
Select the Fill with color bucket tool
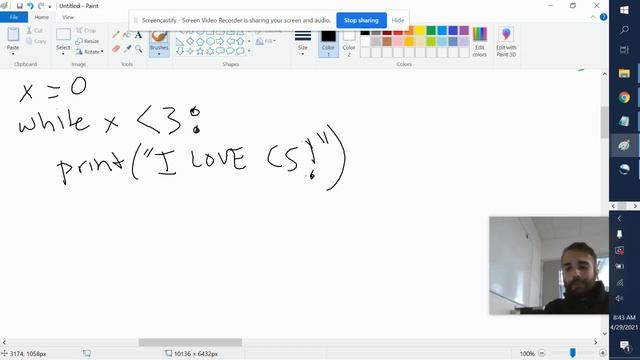point(127,35)
